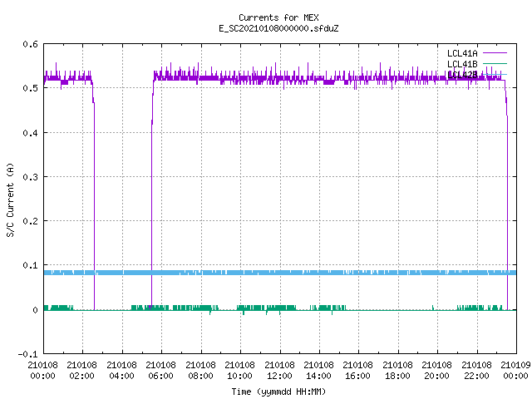Click the x-axis label 'Time (yymmdd HH:MM)'
Screen dimensions: 532x399
click(278, 392)
